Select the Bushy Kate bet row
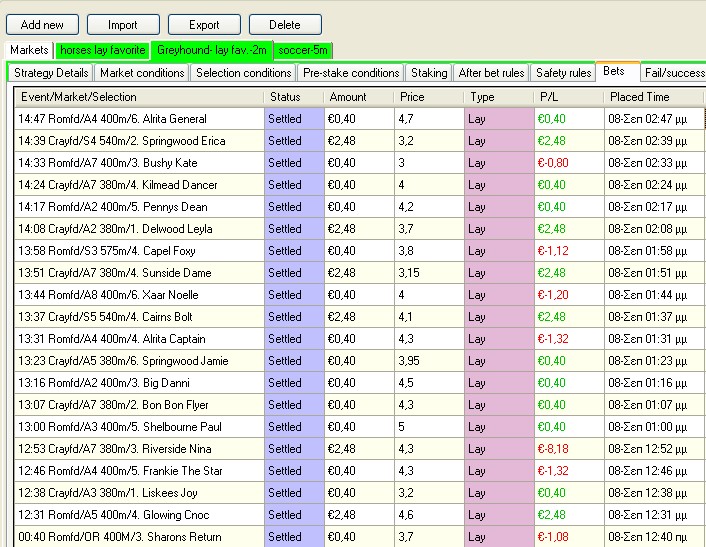The width and height of the screenshot is (706, 547). coord(359,163)
